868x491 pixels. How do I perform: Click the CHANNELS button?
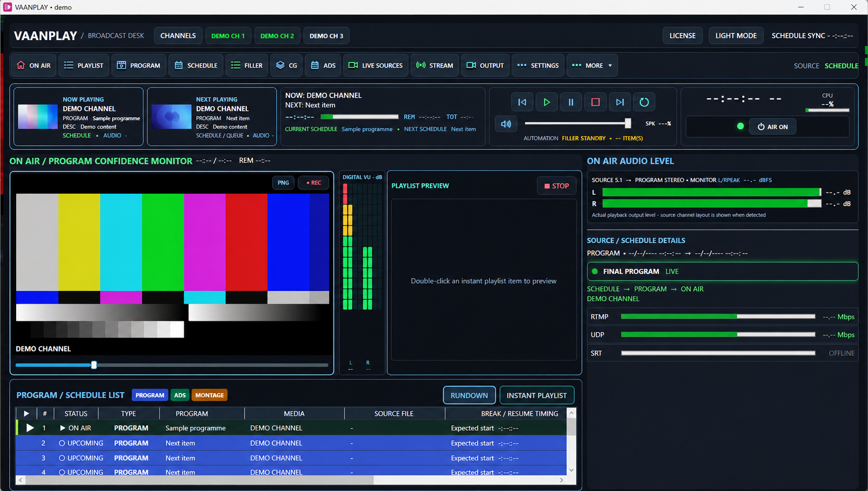[x=178, y=36]
